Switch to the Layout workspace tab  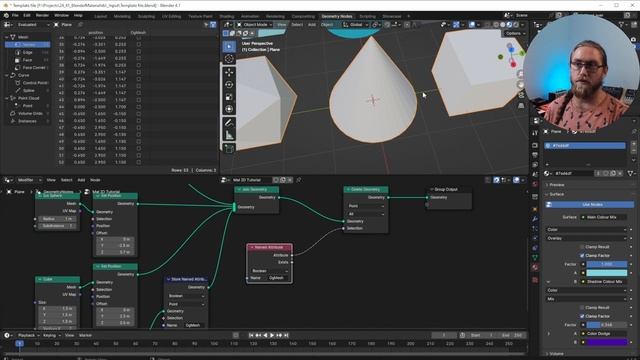pyautogui.click(x=100, y=16)
